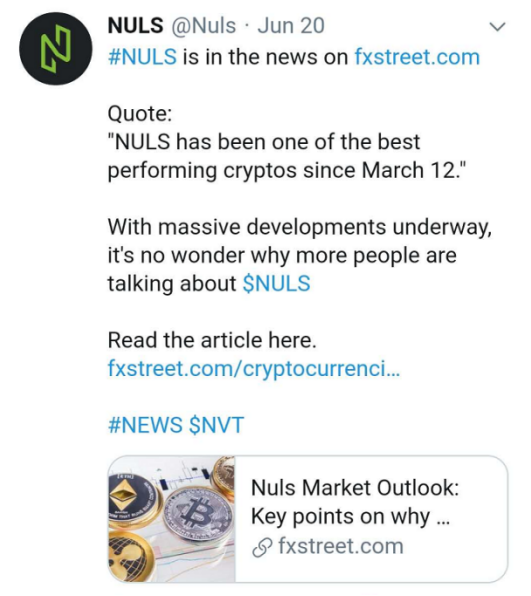
Task: Click the link chain icon in card
Action: coord(262,548)
